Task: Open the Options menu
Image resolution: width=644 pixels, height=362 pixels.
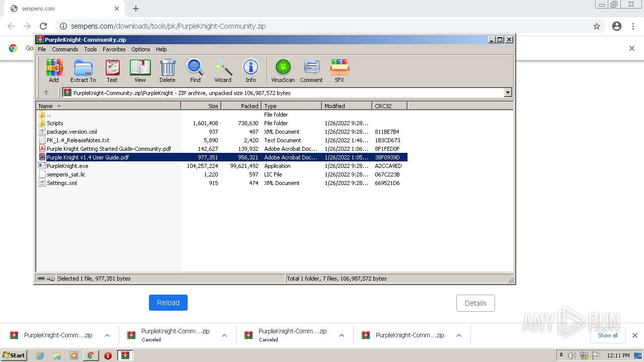Action: tap(141, 49)
